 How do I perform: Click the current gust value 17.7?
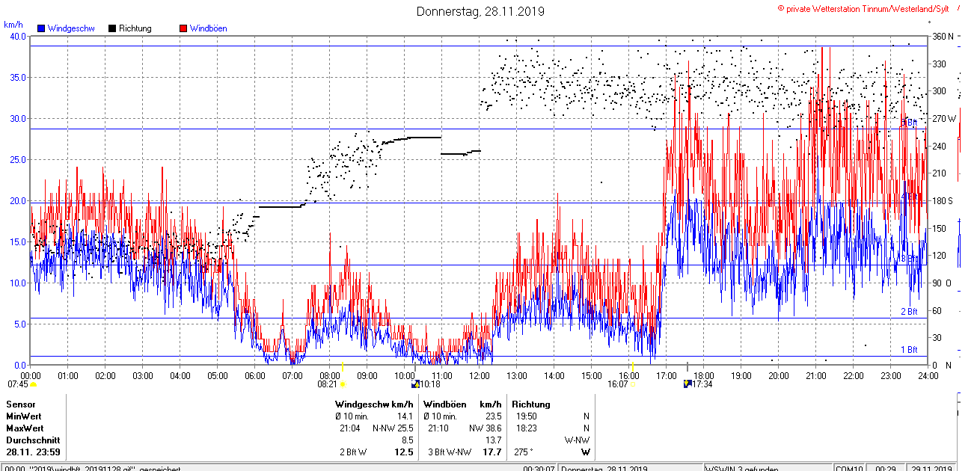point(491,452)
